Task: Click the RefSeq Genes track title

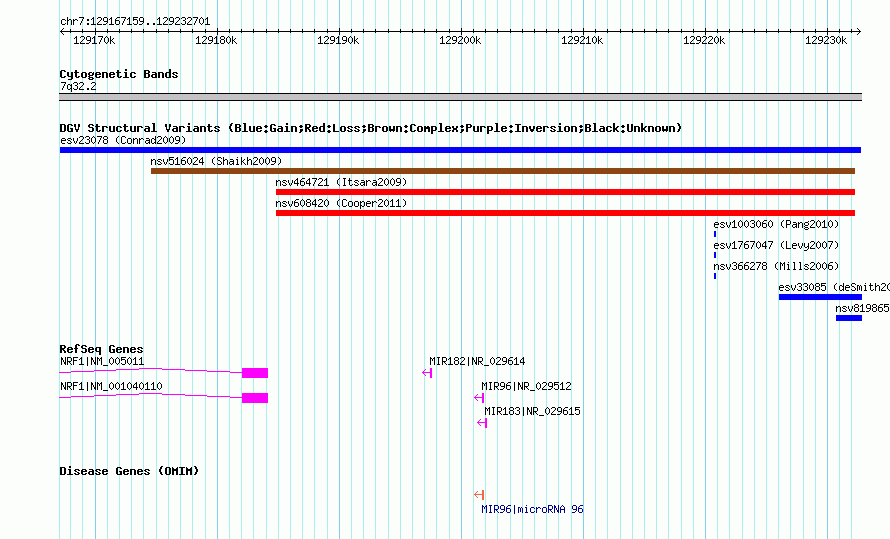Action: 101,349
